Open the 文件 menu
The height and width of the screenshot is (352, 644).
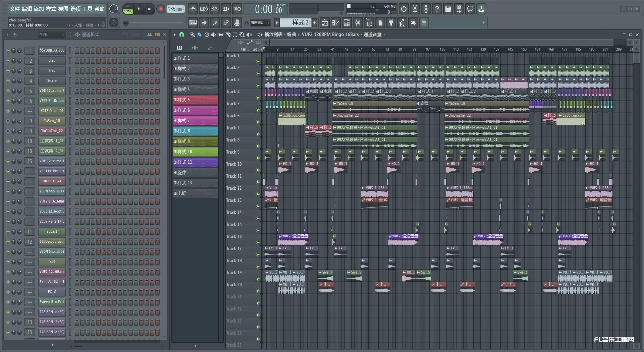point(15,9)
